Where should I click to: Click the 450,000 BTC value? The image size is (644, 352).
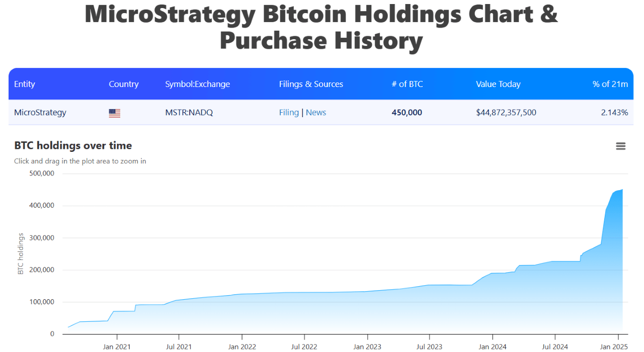pyautogui.click(x=407, y=113)
